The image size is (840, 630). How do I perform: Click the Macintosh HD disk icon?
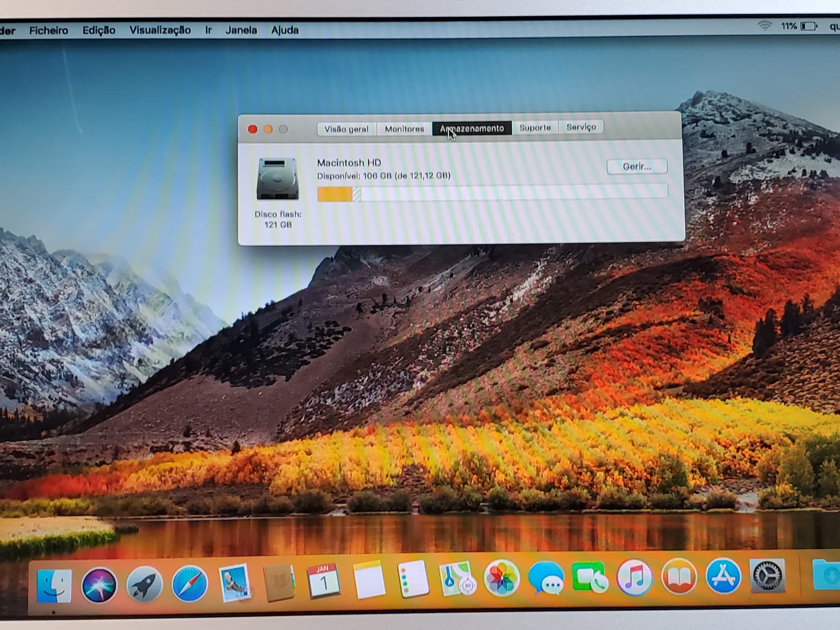(277, 179)
